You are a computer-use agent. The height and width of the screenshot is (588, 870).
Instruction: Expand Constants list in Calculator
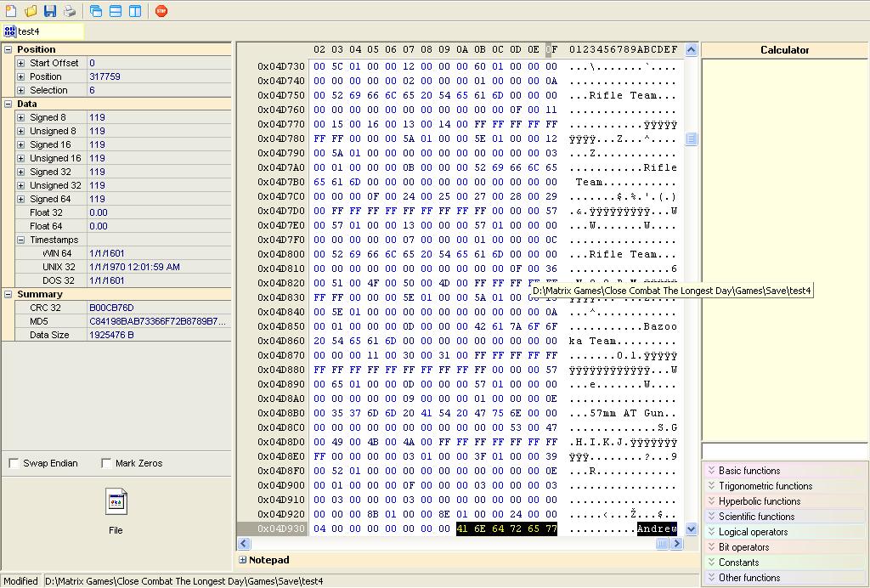click(784, 562)
